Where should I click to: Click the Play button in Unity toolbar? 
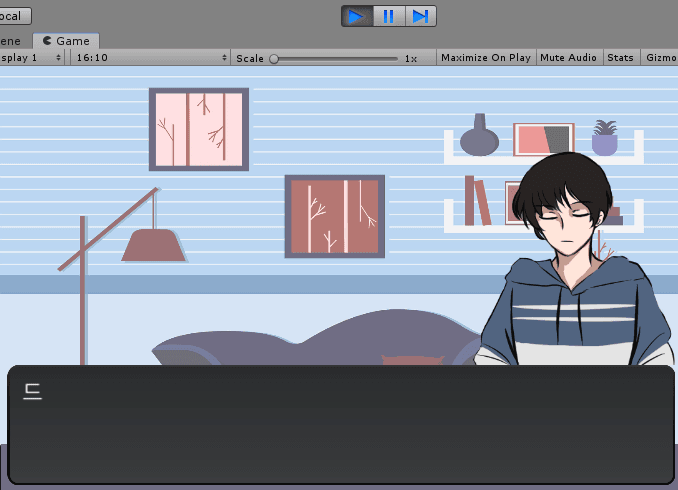357,16
